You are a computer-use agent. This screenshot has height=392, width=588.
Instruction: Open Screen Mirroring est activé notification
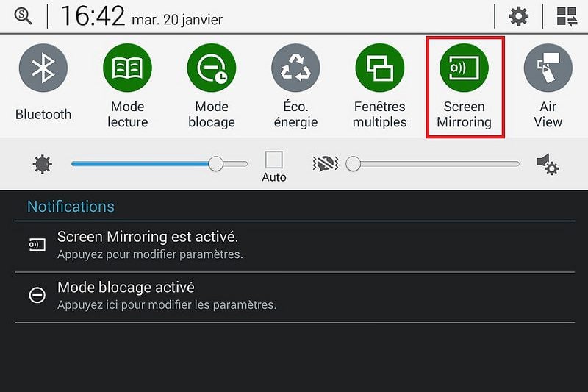(x=295, y=246)
